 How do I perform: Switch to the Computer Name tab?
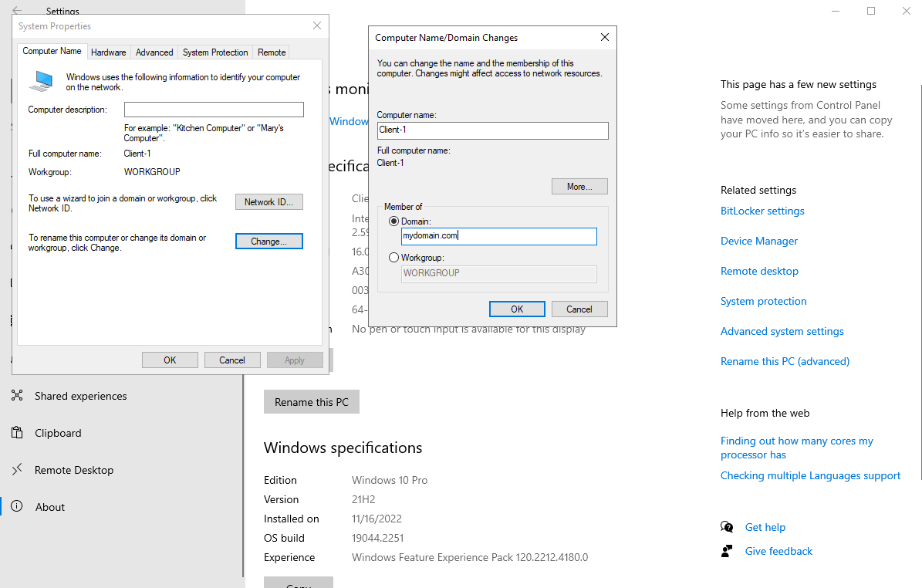tap(52, 51)
